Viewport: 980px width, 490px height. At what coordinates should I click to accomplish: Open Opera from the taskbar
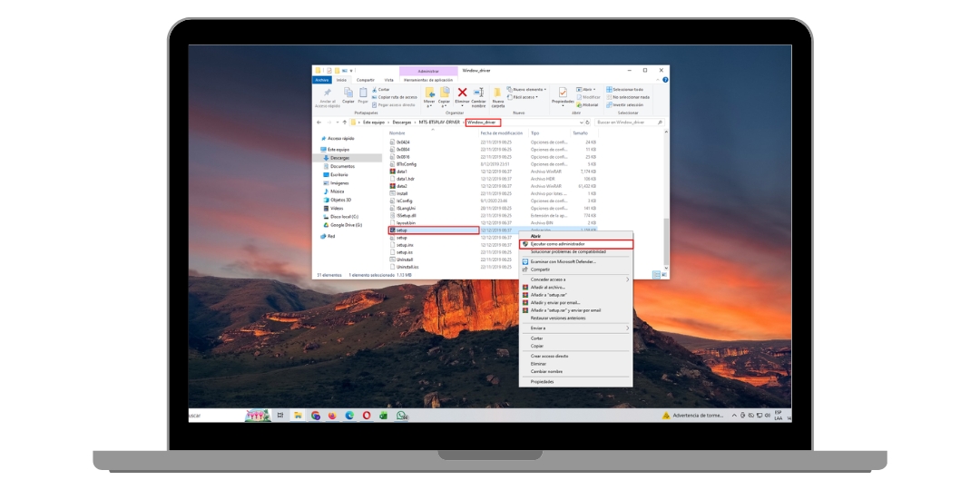pos(367,416)
